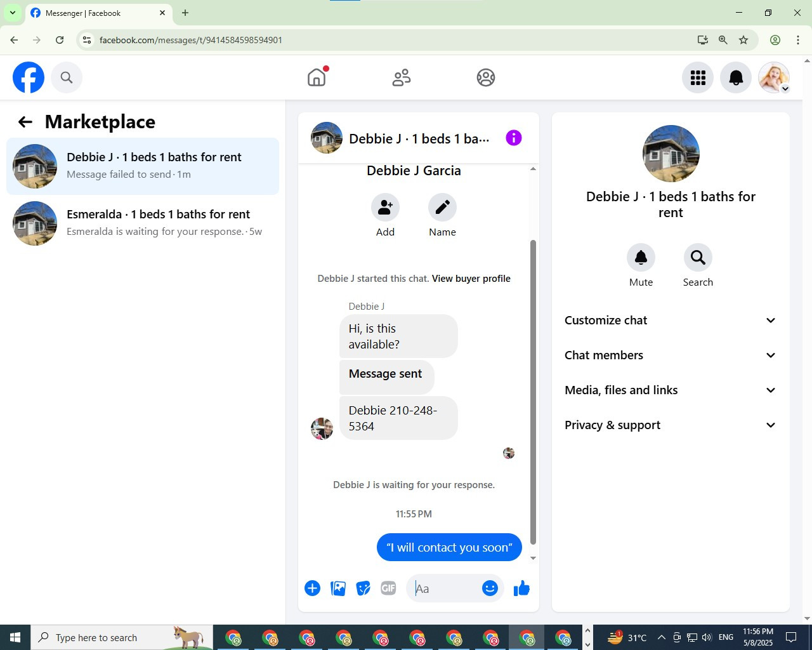Open the Debbie J chat header title
The width and height of the screenshot is (812, 650).
(419, 138)
